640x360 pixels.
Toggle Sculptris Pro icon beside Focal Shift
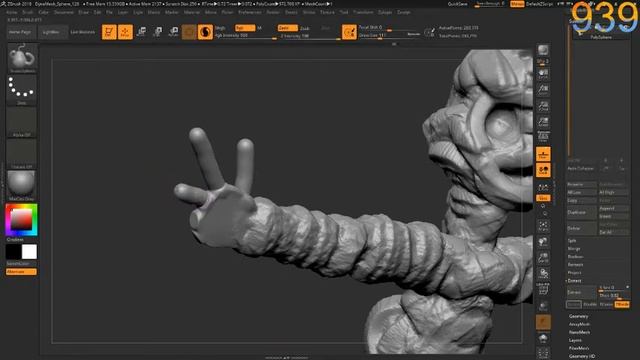pyautogui.click(x=349, y=32)
